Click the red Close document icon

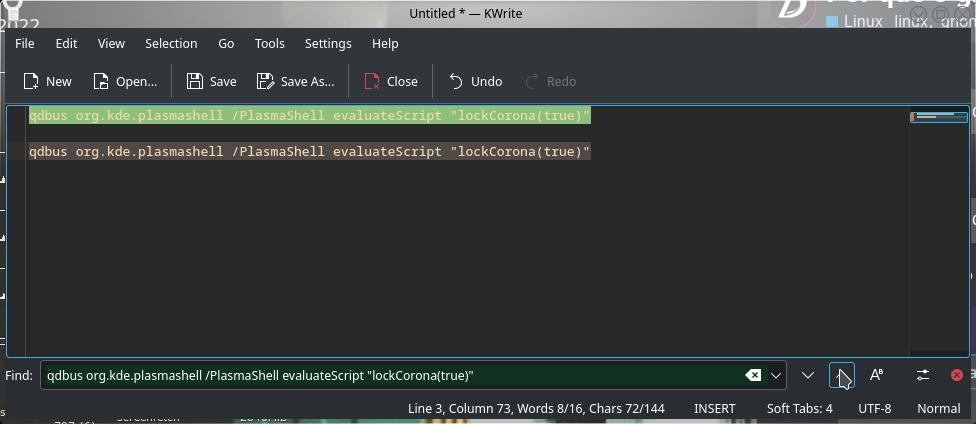tap(372, 82)
